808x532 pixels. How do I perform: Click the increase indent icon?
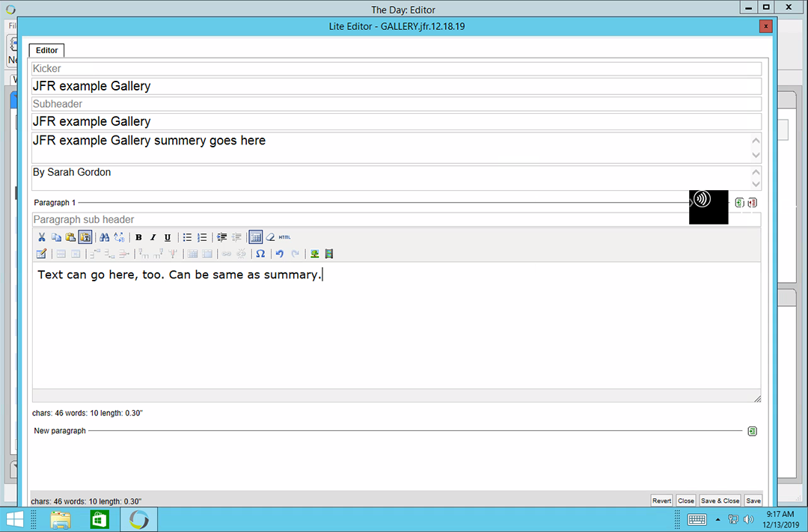221,237
